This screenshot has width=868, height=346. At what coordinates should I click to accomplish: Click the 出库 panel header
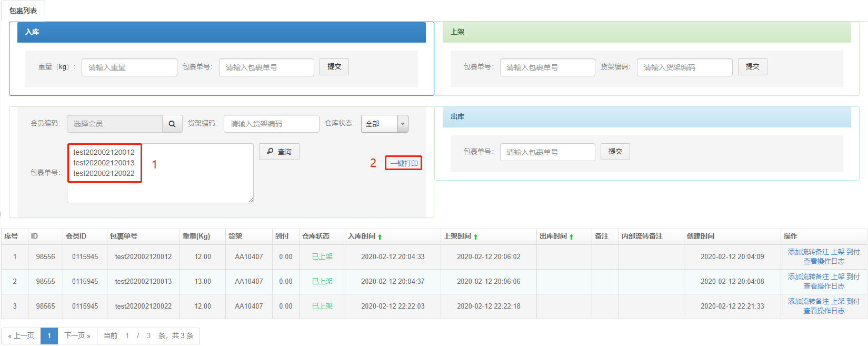tap(647, 117)
